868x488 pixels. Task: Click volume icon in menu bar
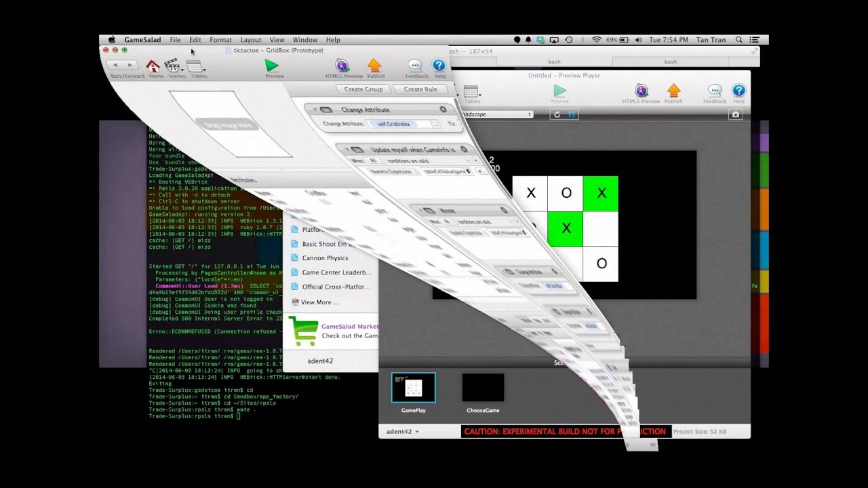pyautogui.click(x=638, y=40)
